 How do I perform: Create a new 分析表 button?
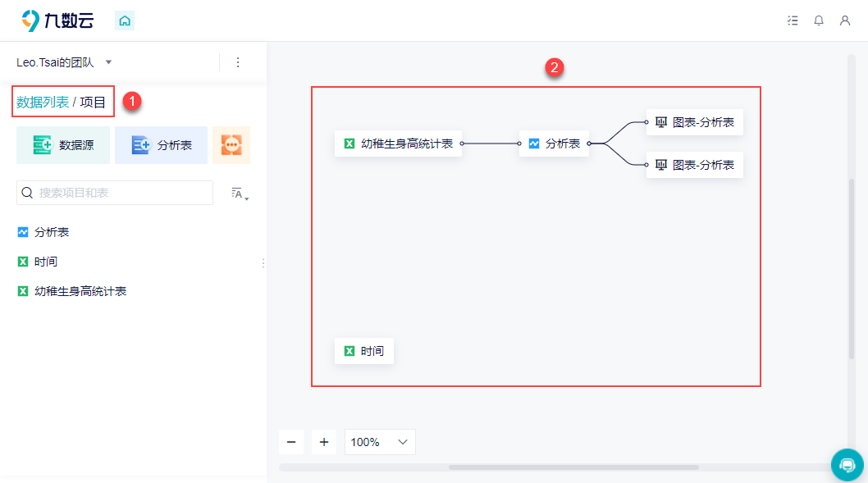(161, 145)
